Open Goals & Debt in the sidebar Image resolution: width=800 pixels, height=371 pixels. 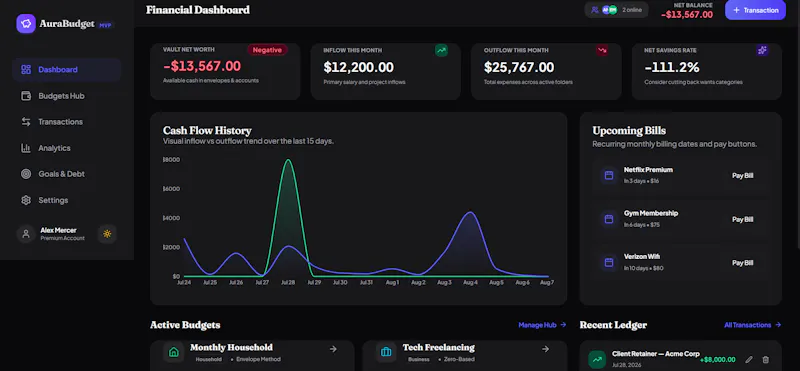click(x=66, y=174)
